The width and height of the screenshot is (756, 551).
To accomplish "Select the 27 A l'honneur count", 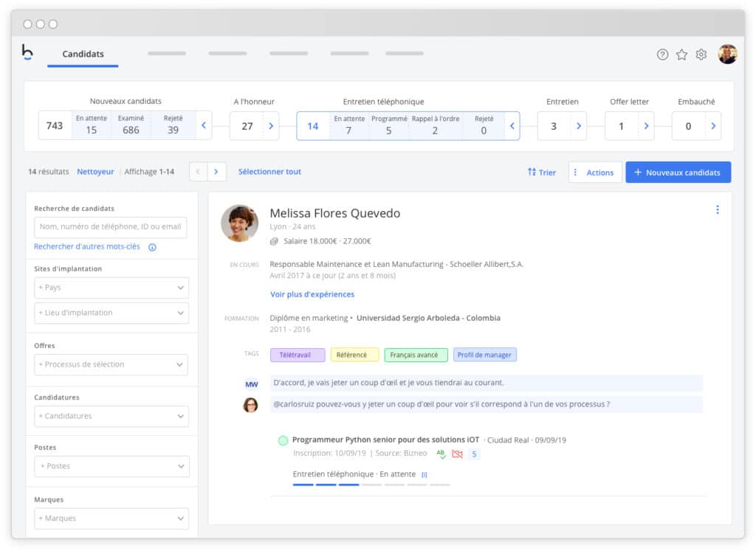I will click(x=247, y=126).
